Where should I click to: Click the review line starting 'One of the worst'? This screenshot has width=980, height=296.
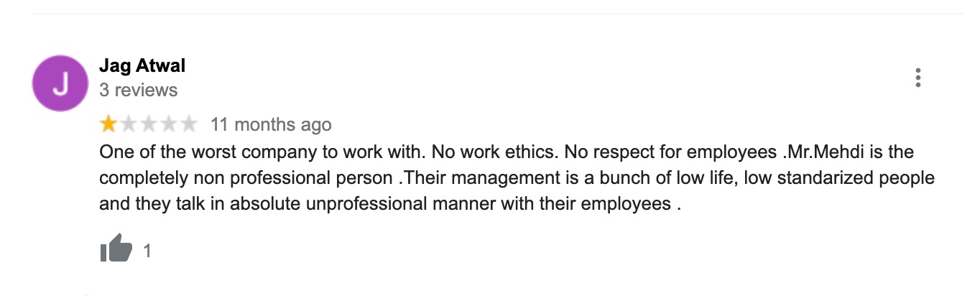point(506,153)
